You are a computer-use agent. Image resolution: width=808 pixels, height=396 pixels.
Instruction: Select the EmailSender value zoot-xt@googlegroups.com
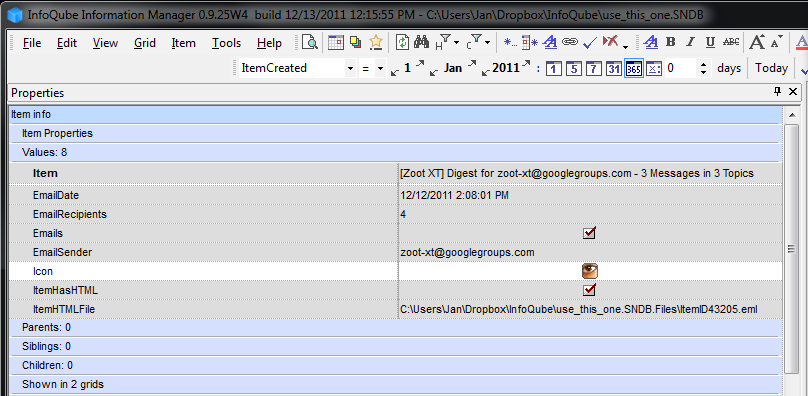(467, 252)
